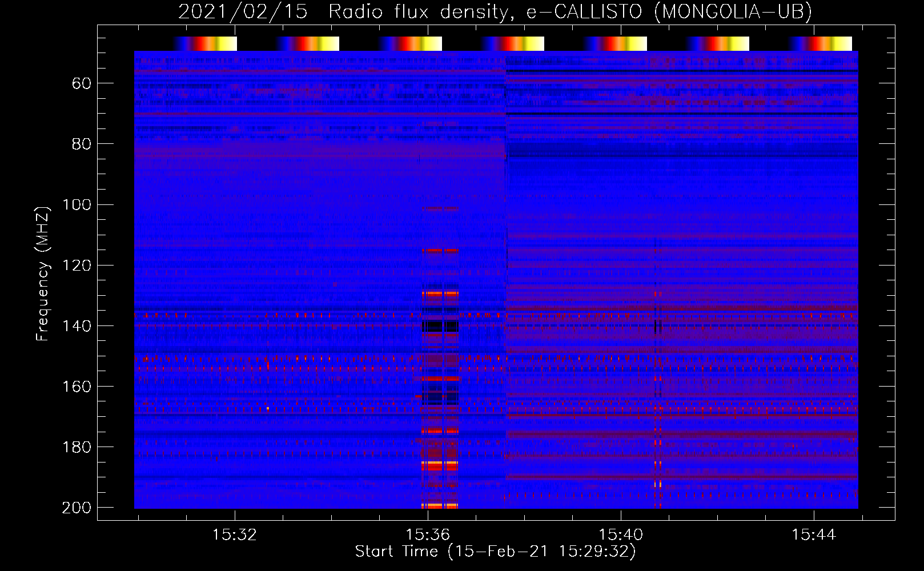The height and width of the screenshot is (571, 924).
Task: Click the 'Frequency (MHZ)' axis label
Action: [43, 274]
